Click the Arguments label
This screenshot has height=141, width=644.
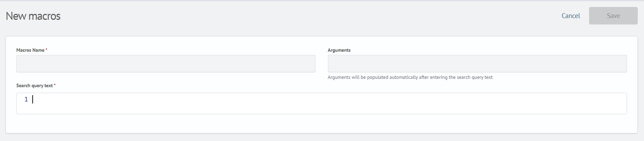(339, 50)
